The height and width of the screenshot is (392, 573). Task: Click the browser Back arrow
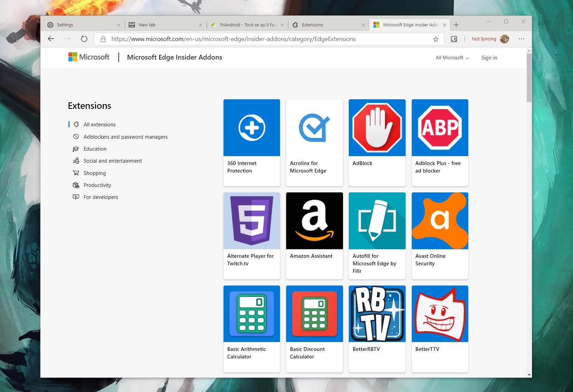click(51, 39)
